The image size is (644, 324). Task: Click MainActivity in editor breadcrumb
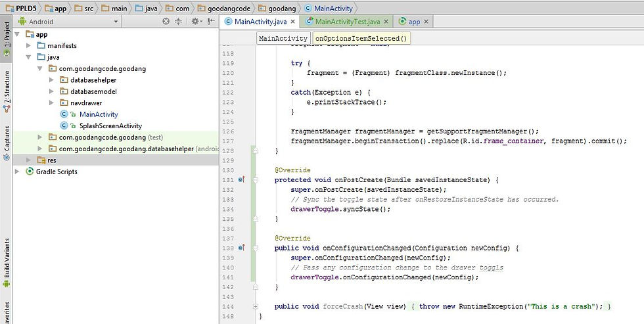[283, 38]
